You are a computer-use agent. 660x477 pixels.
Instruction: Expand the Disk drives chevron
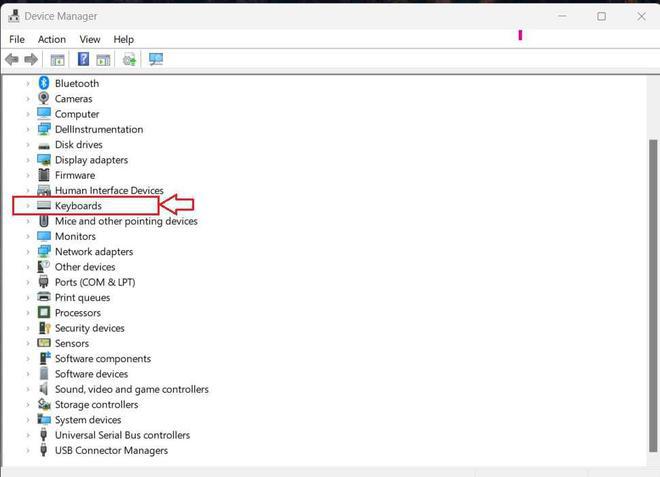pyautogui.click(x=28, y=144)
